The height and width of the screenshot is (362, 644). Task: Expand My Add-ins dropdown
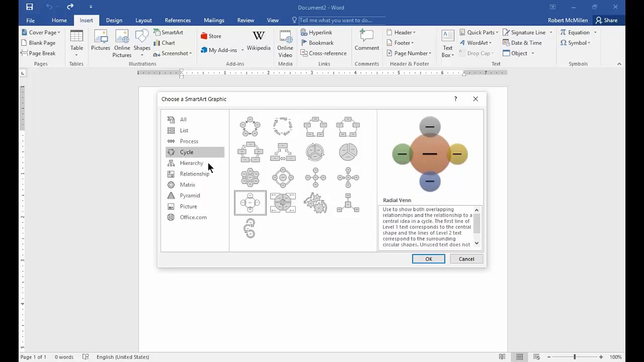coord(222,50)
